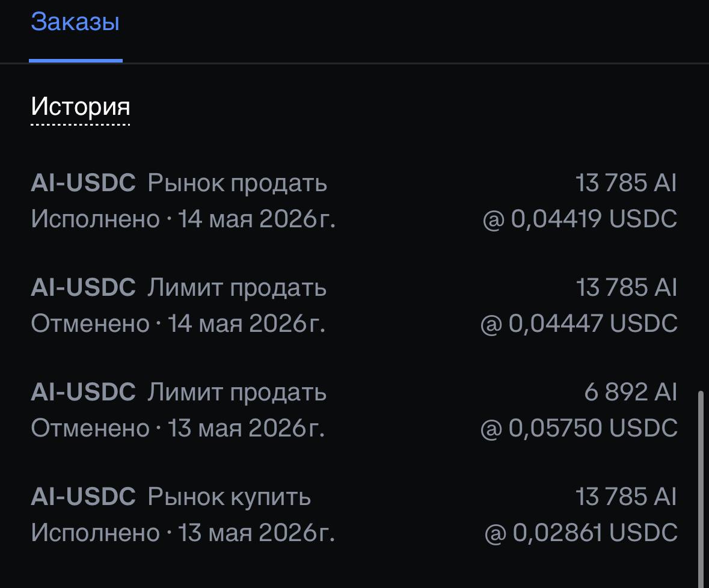
Task: Click the 6 892 AI amount
Action: pos(631,392)
